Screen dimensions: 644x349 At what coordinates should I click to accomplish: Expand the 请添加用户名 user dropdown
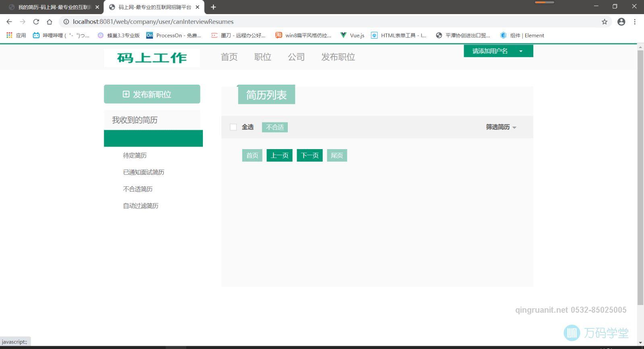pyautogui.click(x=498, y=51)
